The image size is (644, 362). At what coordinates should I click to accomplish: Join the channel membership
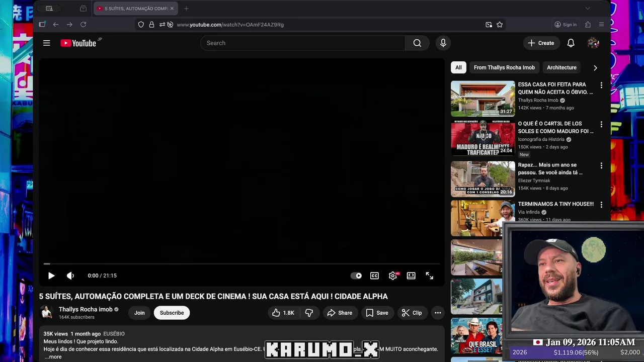point(139,313)
